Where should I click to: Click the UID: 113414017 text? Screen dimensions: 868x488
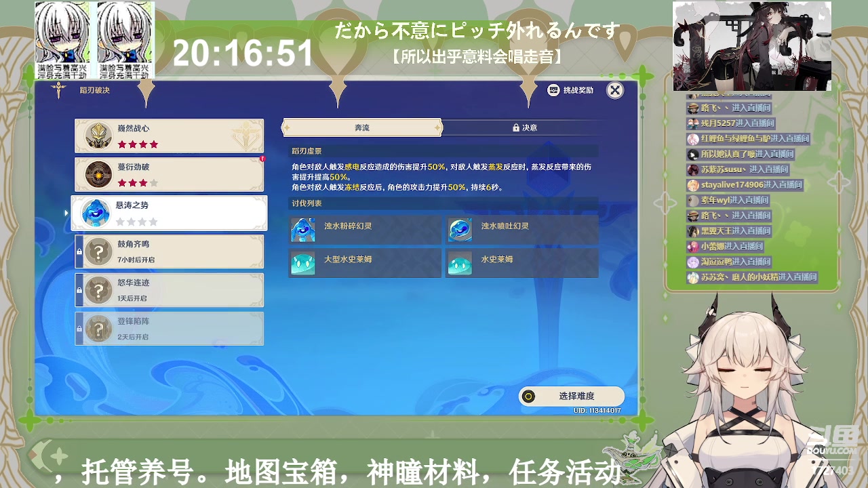click(x=597, y=411)
